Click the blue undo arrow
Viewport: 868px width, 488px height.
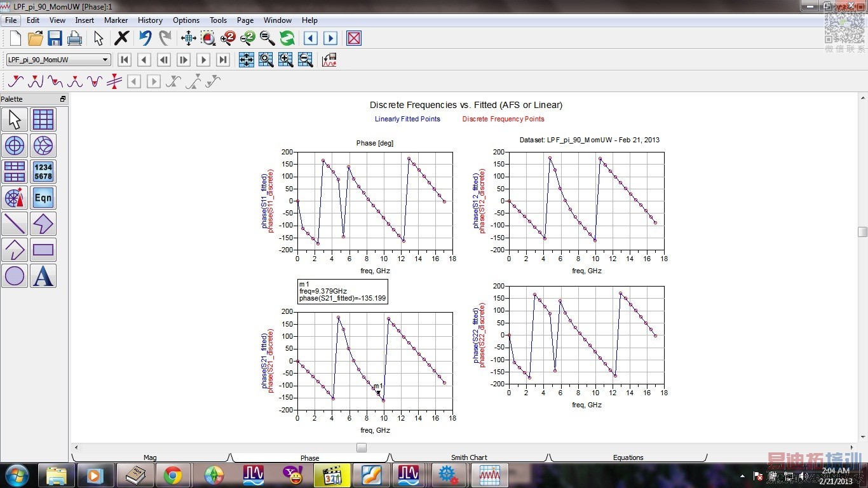click(146, 38)
